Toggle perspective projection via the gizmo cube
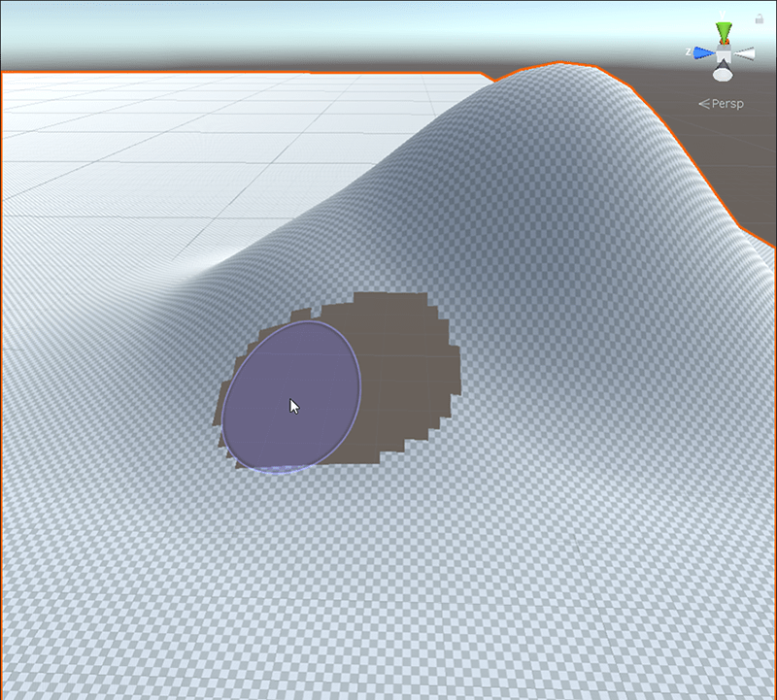777x700 pixels. pos(724,52)
